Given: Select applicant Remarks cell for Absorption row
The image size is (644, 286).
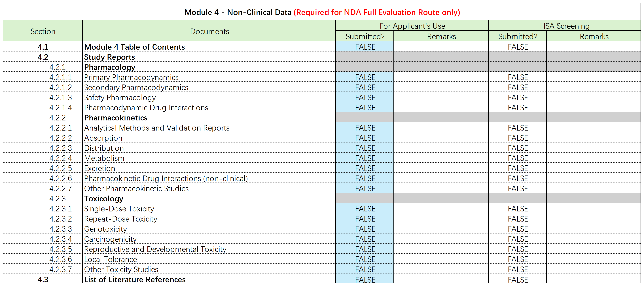Looking at the screenshot, I should coord(441,138).
